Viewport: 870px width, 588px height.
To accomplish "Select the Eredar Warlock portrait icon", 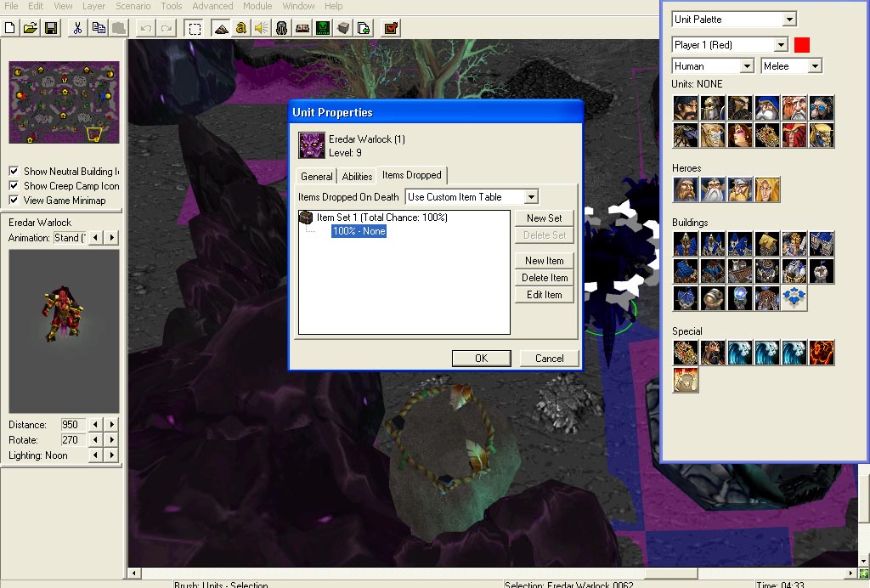I will coord(312,145).
